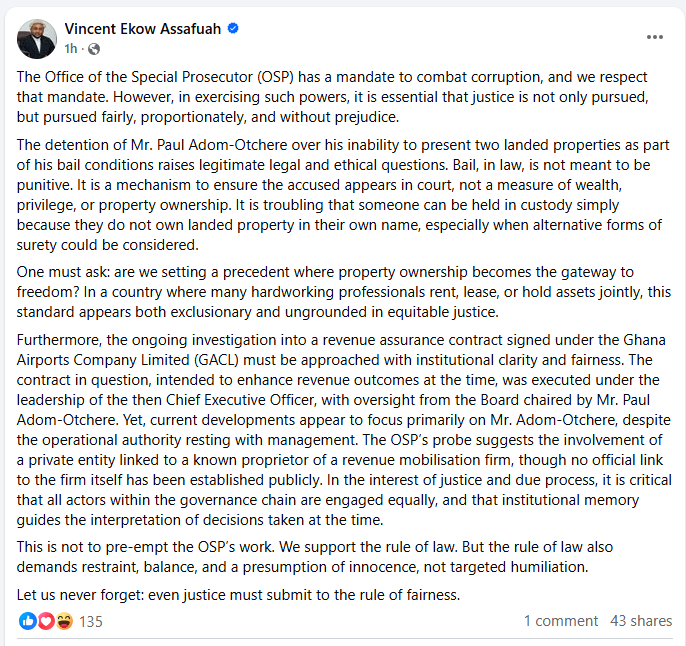686x646 pixels.
Task: Click the paragraph beginning 'The detention of Mr. Paul'
Action: coord(343,195)
